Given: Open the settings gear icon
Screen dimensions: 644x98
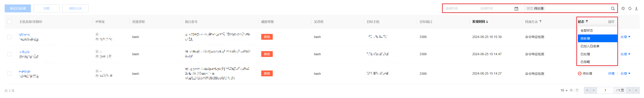Looking at the screenshot, I should [x=623, y=9].
